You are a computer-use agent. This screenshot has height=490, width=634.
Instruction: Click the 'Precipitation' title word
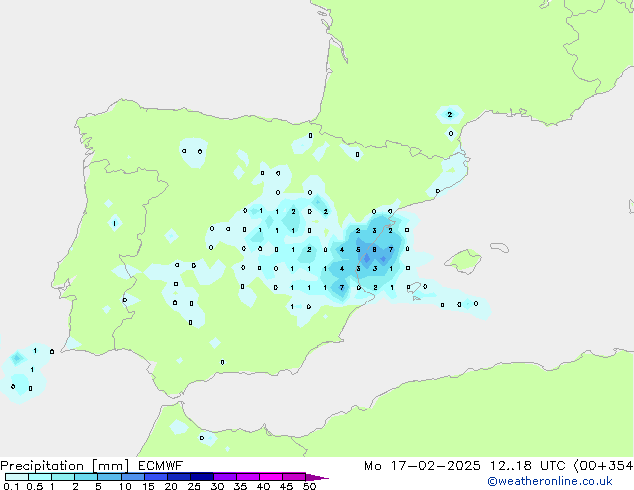click(42, 466)
